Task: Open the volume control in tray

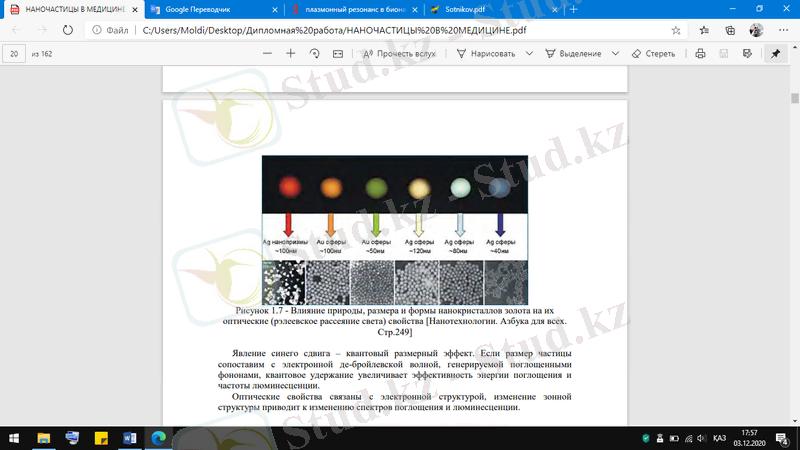Action: point(702,438)
